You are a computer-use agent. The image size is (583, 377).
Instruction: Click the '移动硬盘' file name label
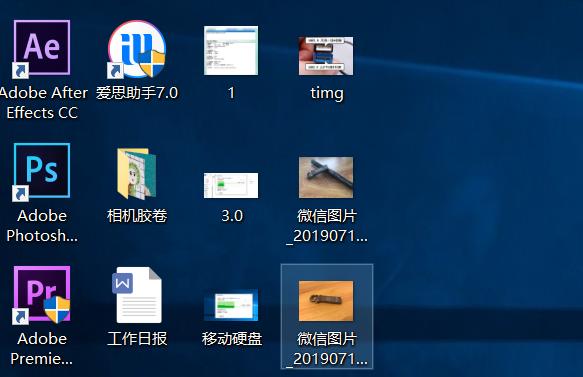232,339
